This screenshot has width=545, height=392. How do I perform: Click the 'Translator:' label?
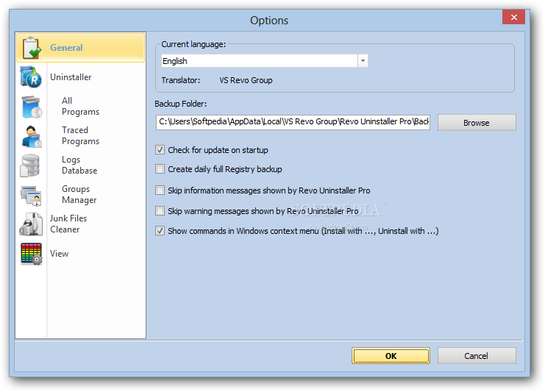(x=181, y=80)
